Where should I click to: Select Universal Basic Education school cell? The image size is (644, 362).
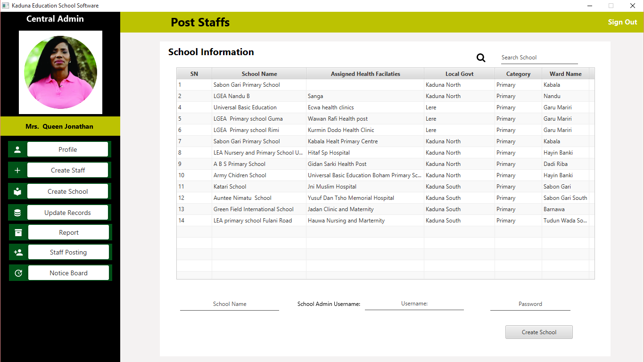pos(259,107)
